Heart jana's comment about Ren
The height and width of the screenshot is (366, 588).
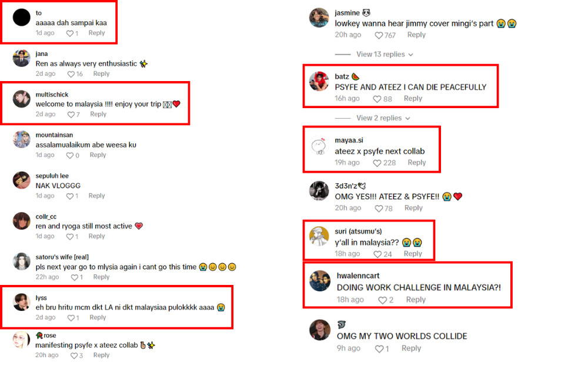point(71,74)
